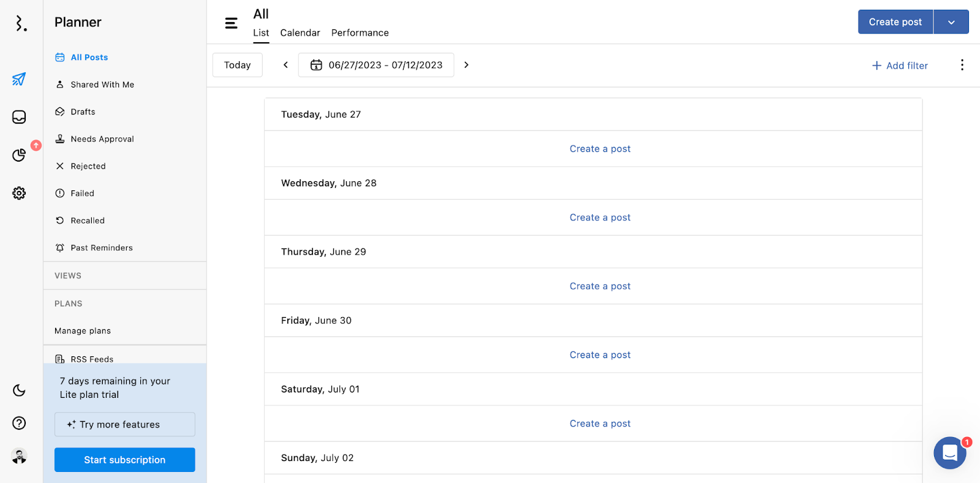Viewport: 980px width, 483px height.
Task: Open the Help question mark icon
Action: pyautogui.click(x=19, y=423)
